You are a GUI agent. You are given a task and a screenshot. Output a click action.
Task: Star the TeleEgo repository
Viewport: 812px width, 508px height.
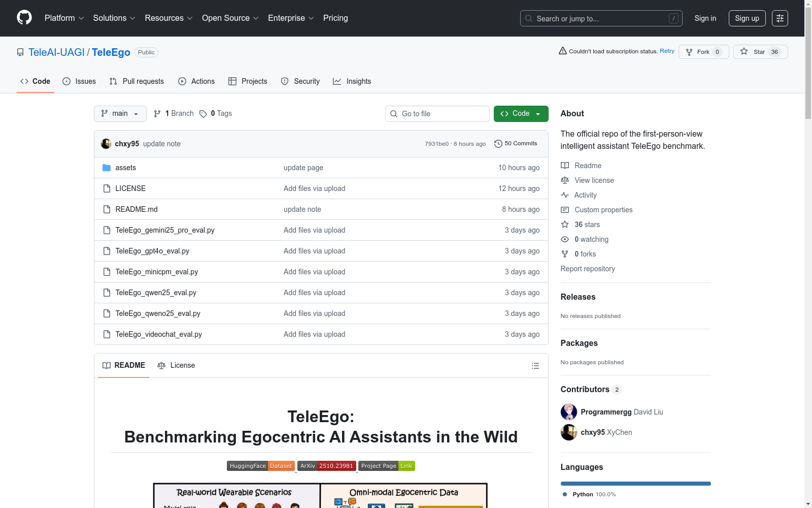[x=760, y=52]
